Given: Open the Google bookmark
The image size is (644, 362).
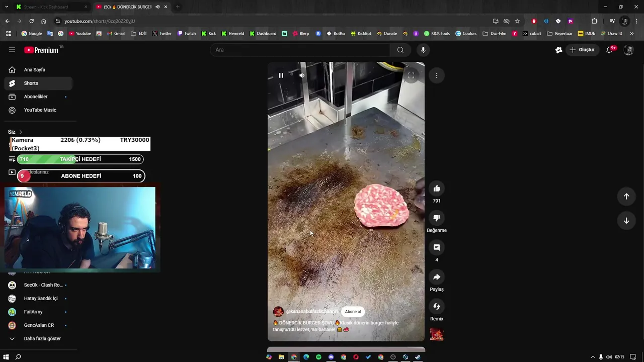Looking at the screenshot, I should click(x=32, y=34).
